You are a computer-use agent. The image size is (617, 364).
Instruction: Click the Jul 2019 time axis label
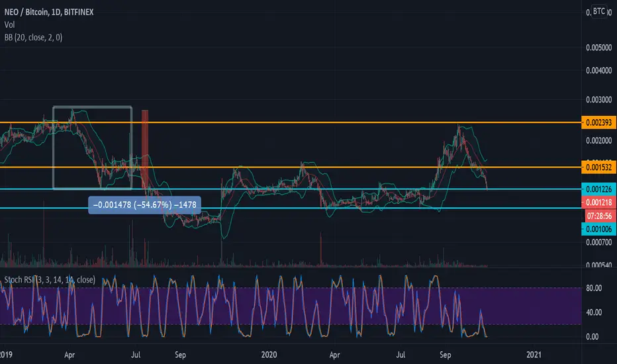pyautogui.click(x=135, y=355)
